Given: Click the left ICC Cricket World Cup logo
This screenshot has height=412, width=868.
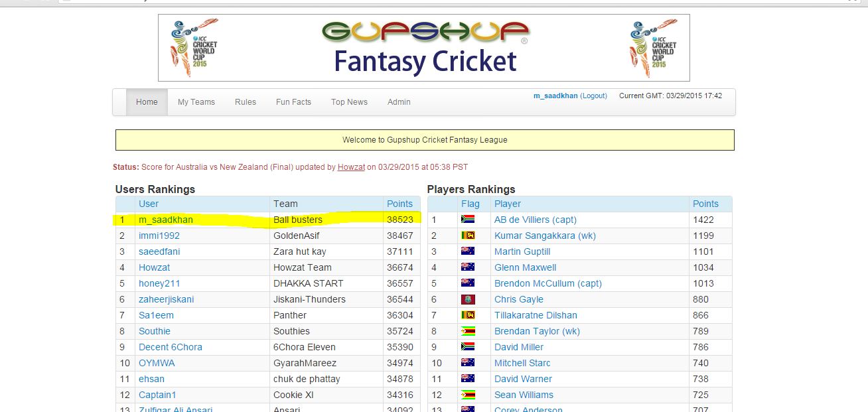Looking at the screenshot, I should [x=194, y=48].
